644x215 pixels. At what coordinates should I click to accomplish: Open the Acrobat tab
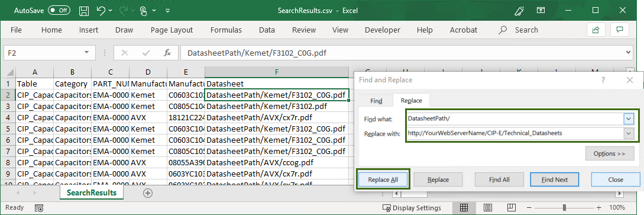[x=464, y=30]
